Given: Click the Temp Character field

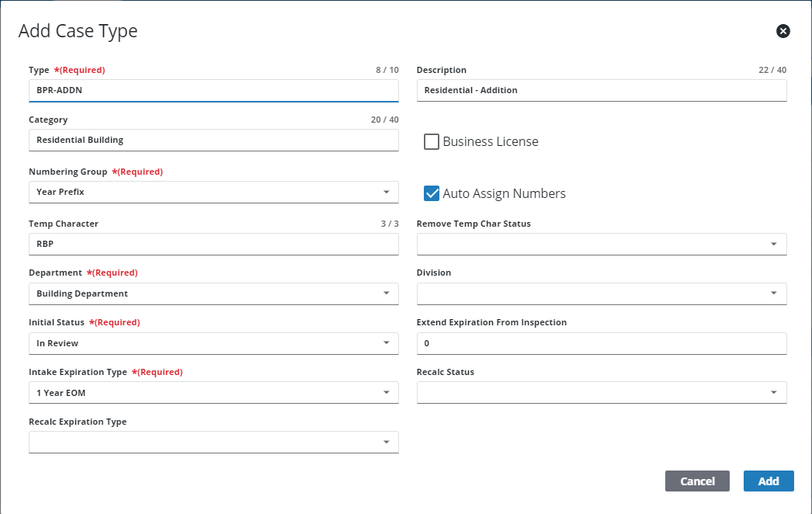Looking at the screenshot, I should [x=213, y=245].
